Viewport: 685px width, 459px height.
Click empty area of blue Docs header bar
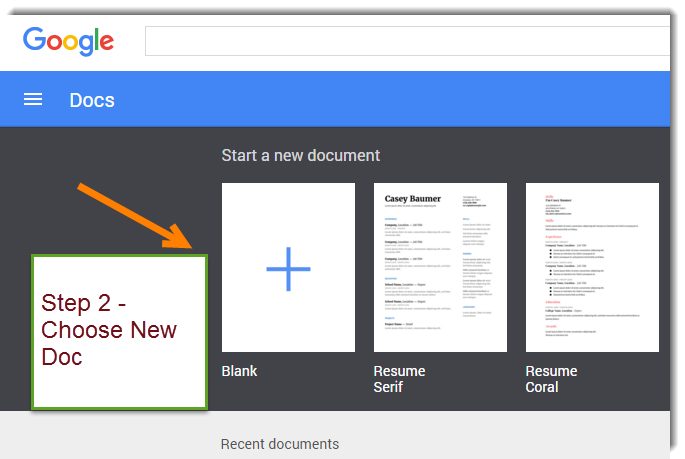(x=400, y=100)
